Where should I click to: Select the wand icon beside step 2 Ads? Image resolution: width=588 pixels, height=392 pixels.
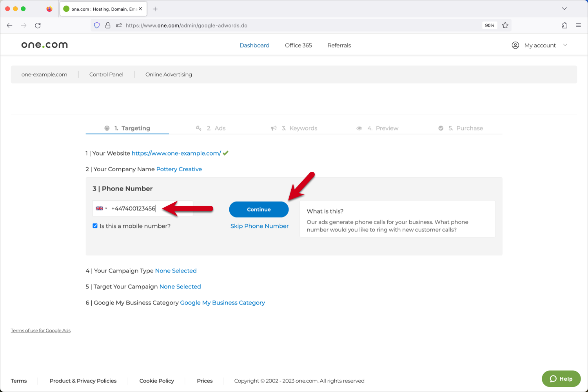click(199, 128)
